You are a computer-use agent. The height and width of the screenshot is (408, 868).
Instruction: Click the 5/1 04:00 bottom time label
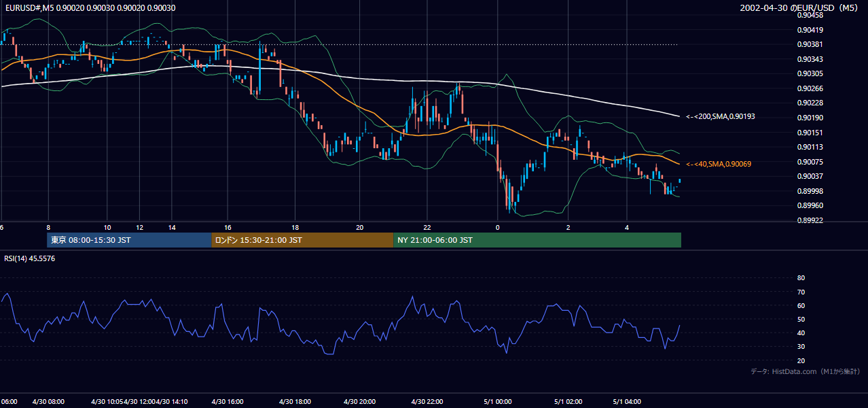627,401
